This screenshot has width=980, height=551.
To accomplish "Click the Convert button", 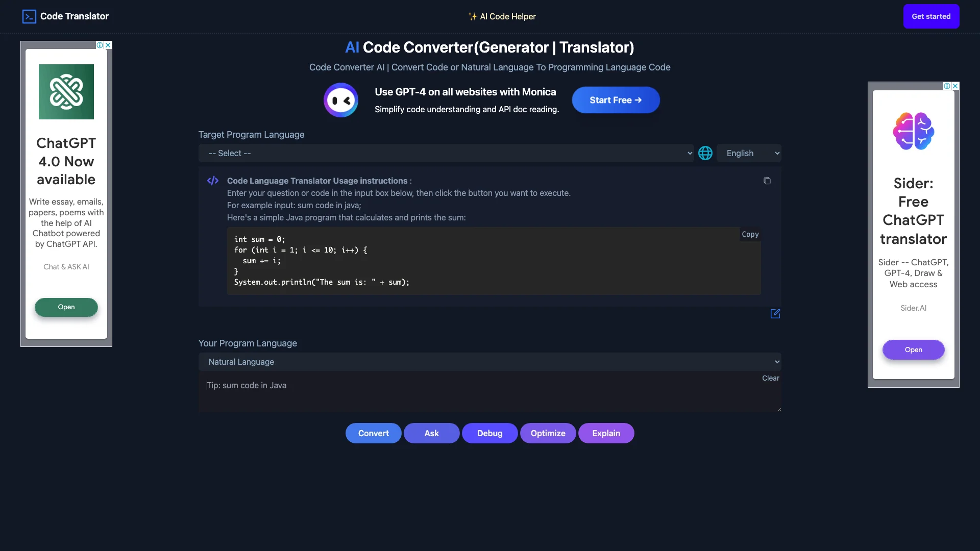I will tap(374, 433).
